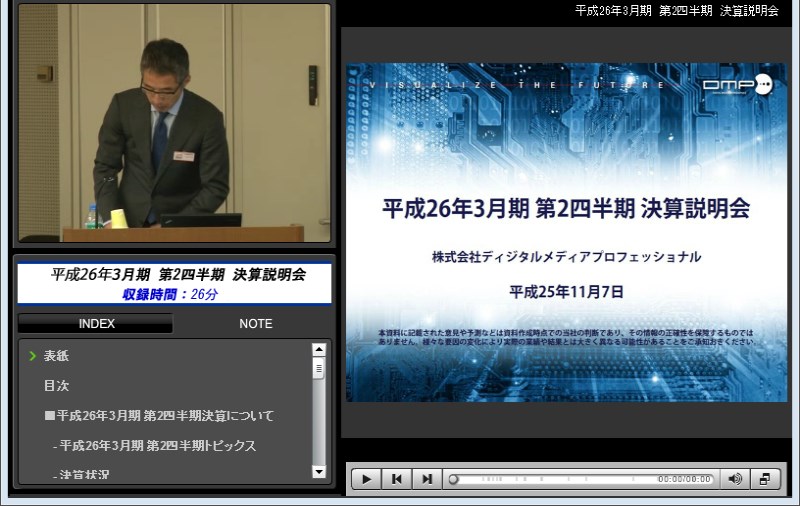Click the index list scroll down arrow

click(319, 471)
